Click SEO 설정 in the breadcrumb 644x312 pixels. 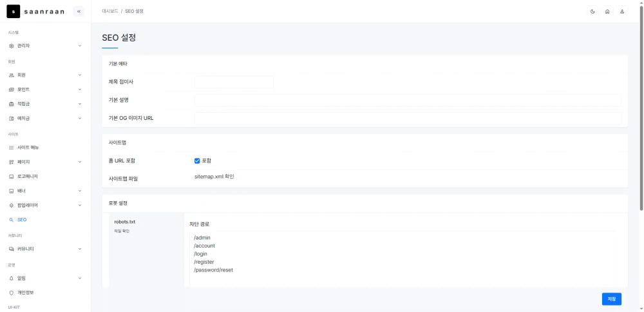pos(134,12)
